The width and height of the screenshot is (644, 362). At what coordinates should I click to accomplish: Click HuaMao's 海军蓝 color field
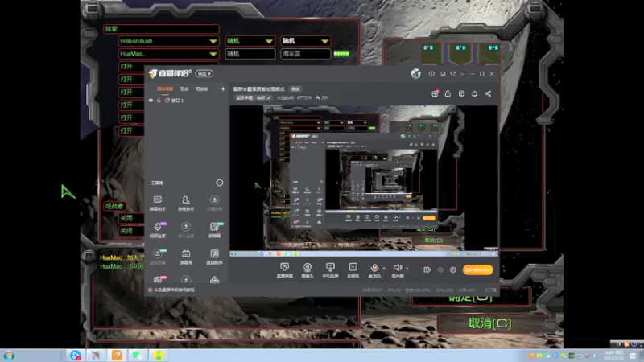[306, 54]
